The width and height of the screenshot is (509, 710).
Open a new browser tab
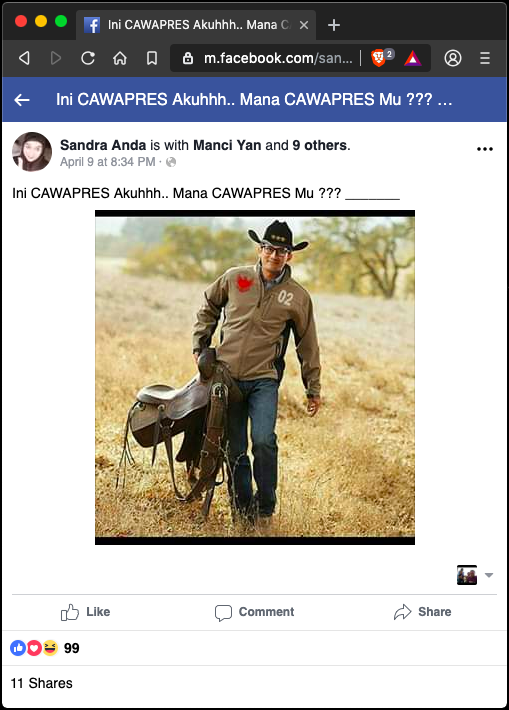tap(334, 25)
